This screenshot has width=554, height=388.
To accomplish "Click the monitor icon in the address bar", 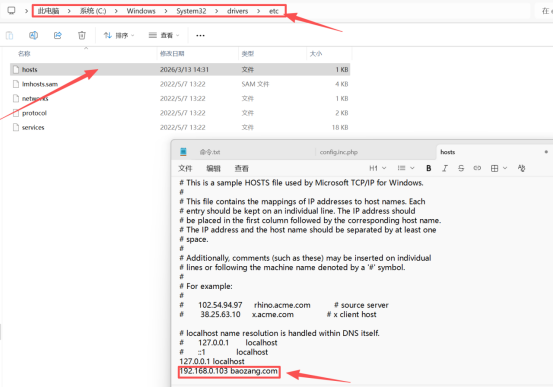I will [11, 11].
